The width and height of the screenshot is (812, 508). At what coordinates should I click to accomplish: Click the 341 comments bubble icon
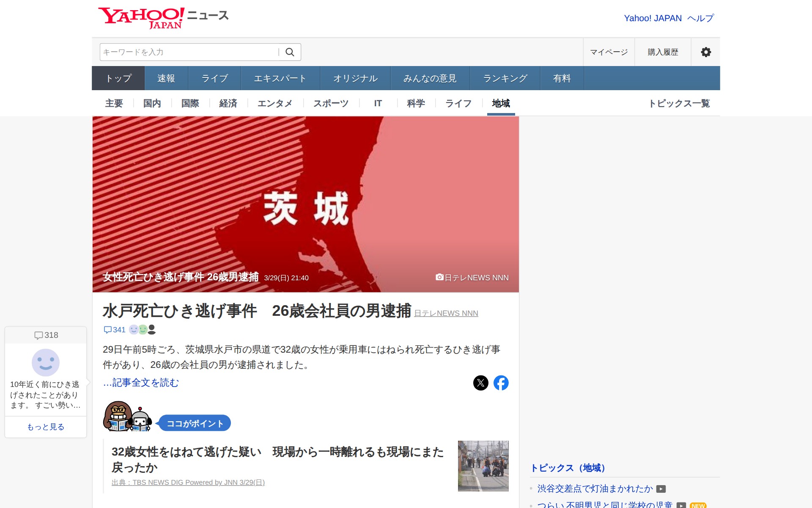point(108,330)
